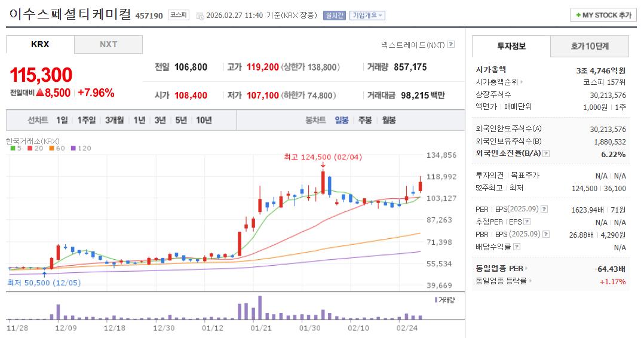
Task: Click the 01/21 date on chart axis
Action: click(x=261, y=328)
